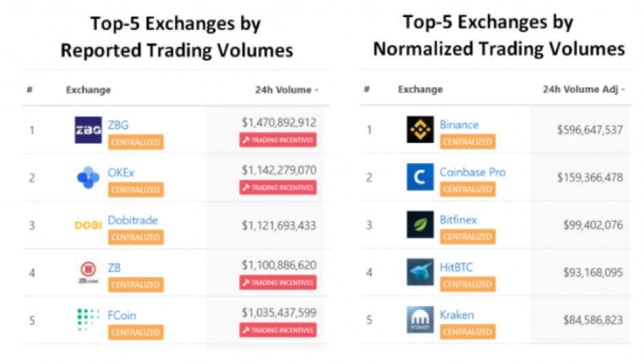Image resolution: width=644 pixels, height=362 pixels.
Task: Click the ZBG exchange logo icon
Action: tap(88, 130)
